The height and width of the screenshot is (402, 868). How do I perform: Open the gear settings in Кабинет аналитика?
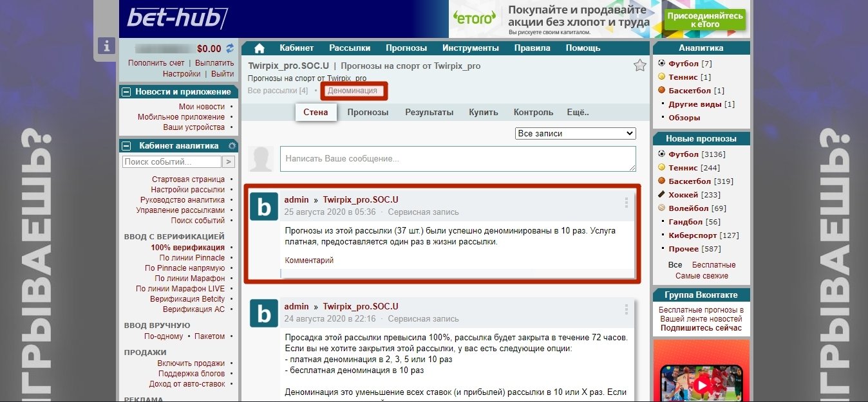(x=232, y=146)
